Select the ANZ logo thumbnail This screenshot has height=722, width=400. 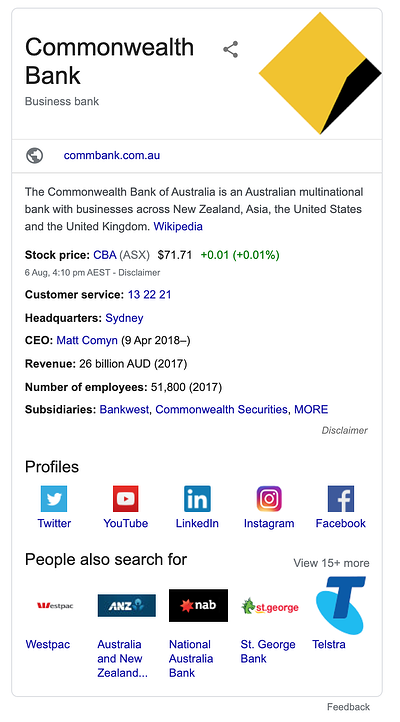pos(127,605)
